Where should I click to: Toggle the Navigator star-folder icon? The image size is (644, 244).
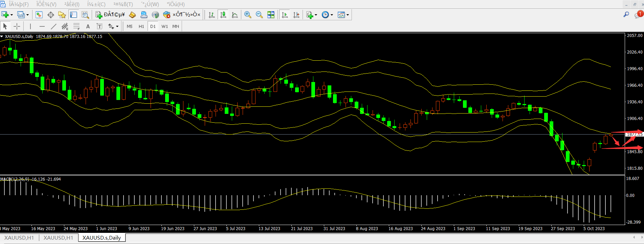coord(62,15)
